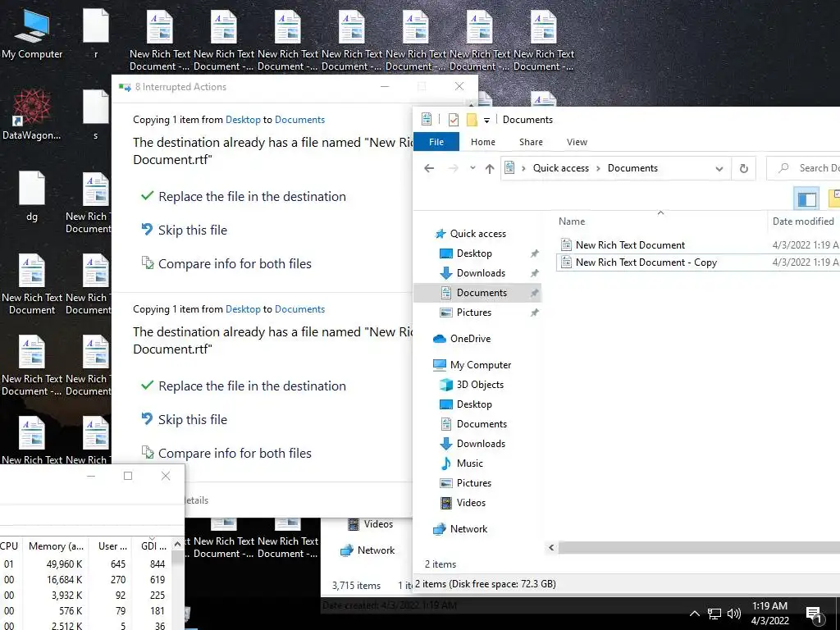Click the network icon in system tray
Screen dimensions: 840x630
point(714,614)
